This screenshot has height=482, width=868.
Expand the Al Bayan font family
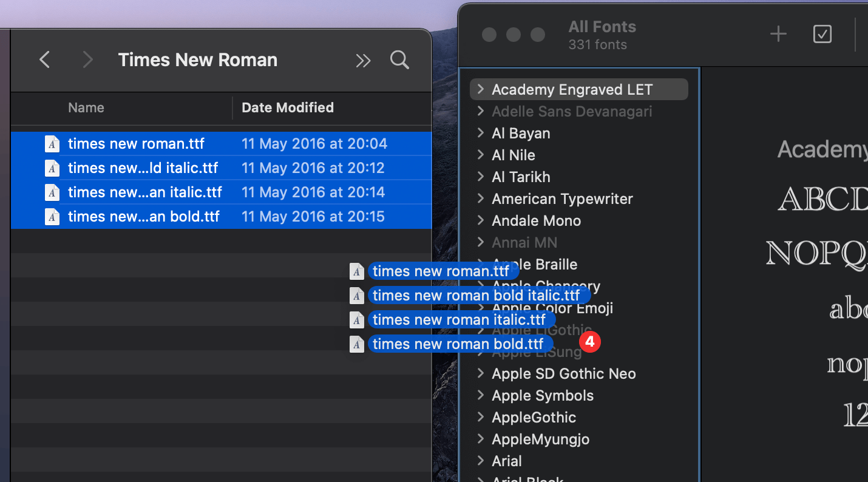[x=481, y=133]
